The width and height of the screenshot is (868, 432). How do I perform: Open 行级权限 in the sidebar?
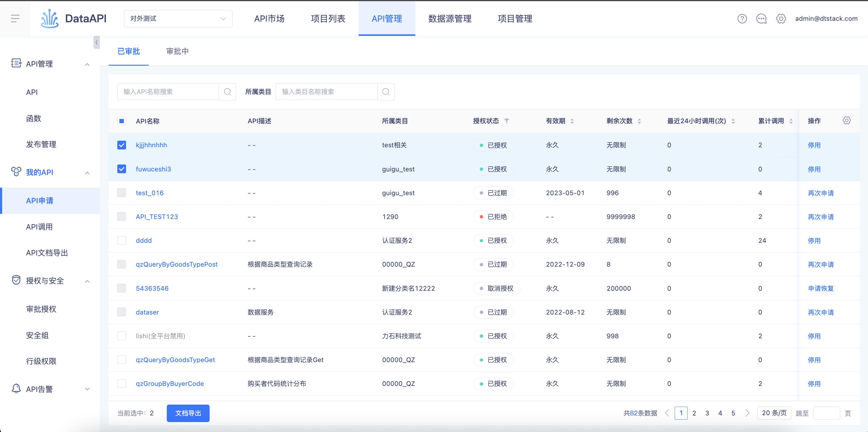41,361
